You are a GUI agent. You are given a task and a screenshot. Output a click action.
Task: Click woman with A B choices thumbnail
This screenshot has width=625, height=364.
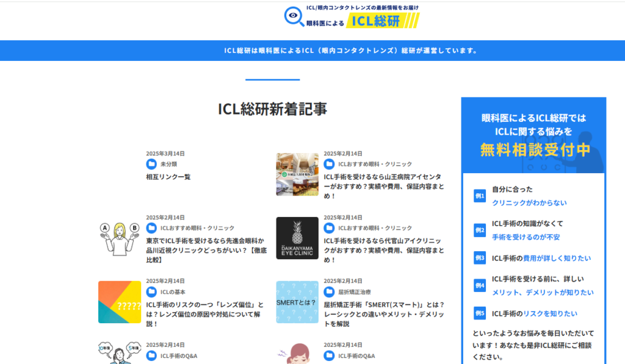tap(120, 238)
